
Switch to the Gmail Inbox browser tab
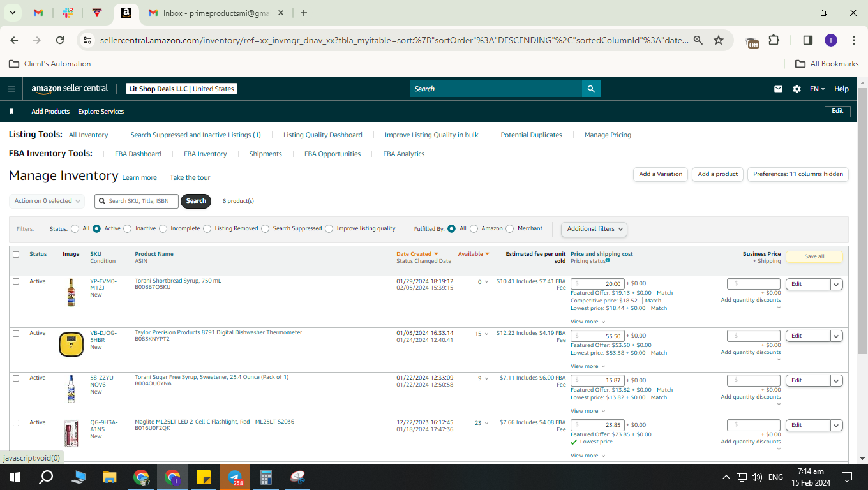pyautogui.click(x=216, y=13)
